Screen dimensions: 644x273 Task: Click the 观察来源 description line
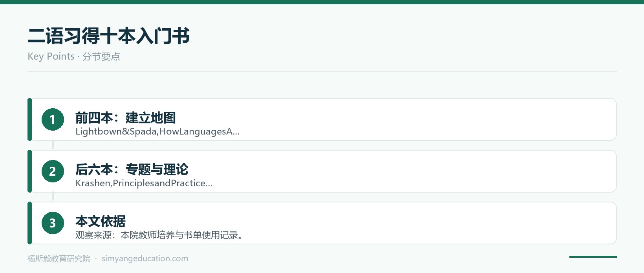[159, 235]
